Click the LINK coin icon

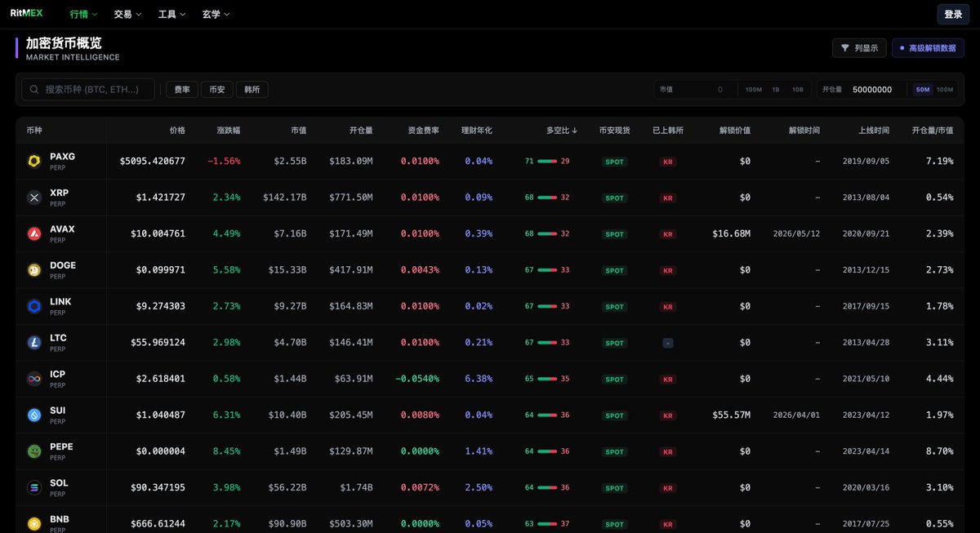coord(34,306)
